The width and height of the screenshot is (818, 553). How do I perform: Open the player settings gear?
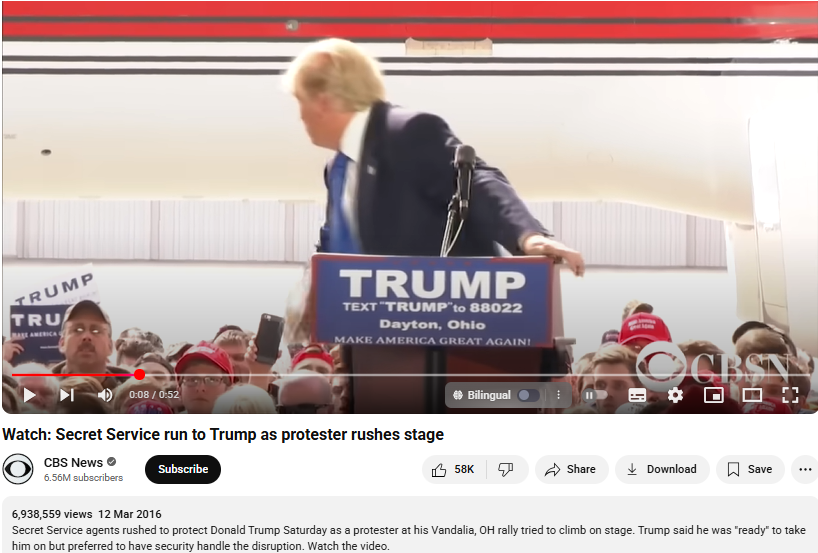[x=675, y=395]
